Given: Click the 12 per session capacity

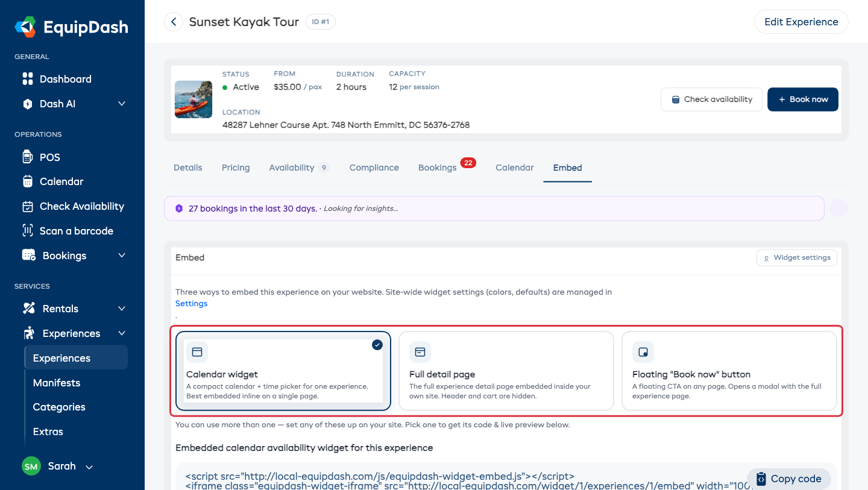Looking at the screenshot, I should click(x=414, y=87).
